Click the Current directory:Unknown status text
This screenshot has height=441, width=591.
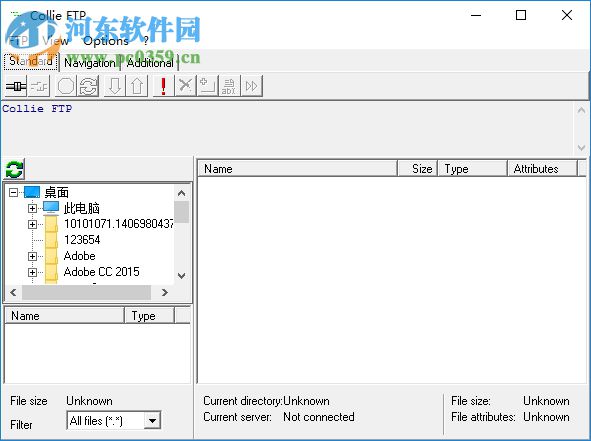pos(266,401)
